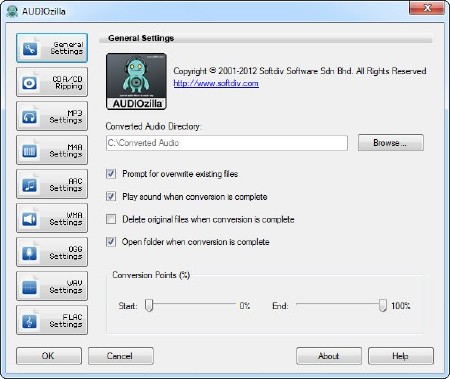The height and width of the screenshot is (379, 450).
Task: Click the General Settings panel heading
Action: pos(141,38)
